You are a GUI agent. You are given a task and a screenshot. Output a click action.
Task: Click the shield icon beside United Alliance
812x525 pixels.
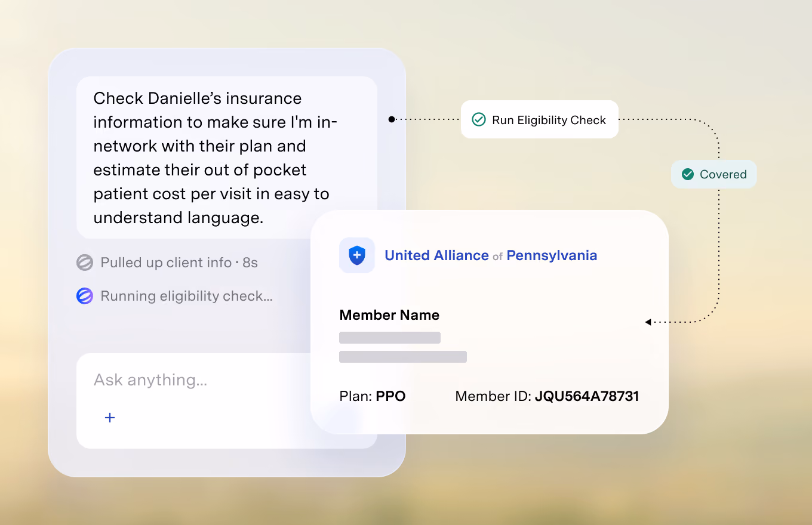[357, 255]
